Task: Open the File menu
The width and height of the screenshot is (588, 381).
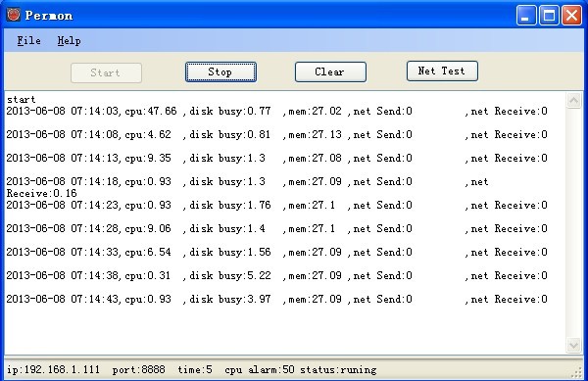Action: point(28,40)
